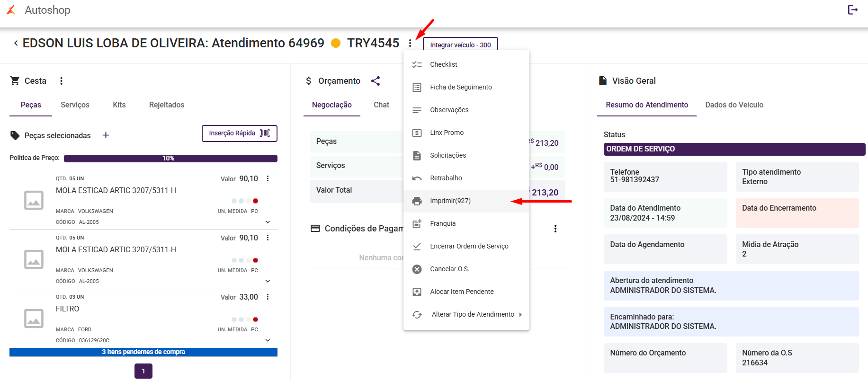Open Alterar Tipo de Atendimento submenu

(x=473, y=314)
